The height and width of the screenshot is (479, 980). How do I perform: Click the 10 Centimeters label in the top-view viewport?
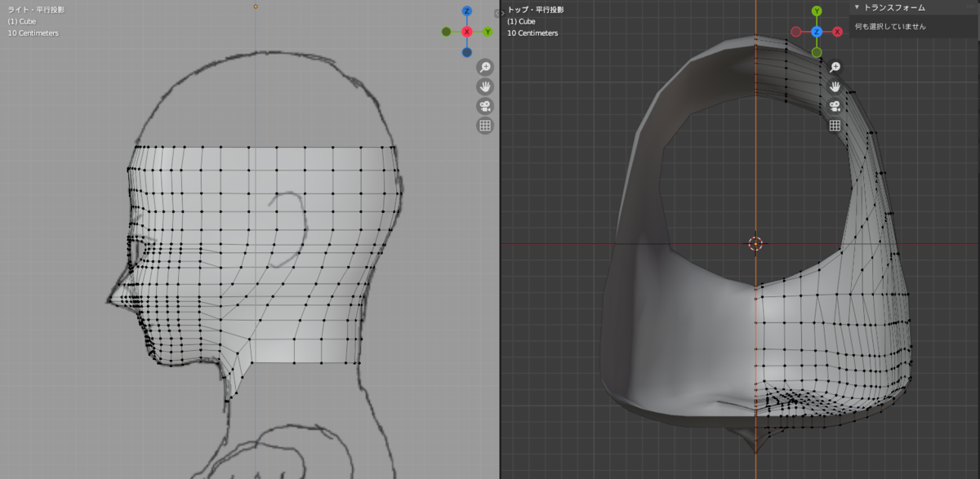[x=532, y=33]
